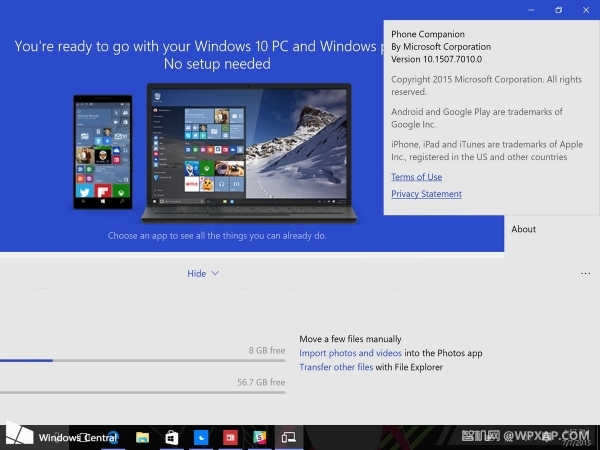Click 'Move a few files manually' heading

[350, 339]
